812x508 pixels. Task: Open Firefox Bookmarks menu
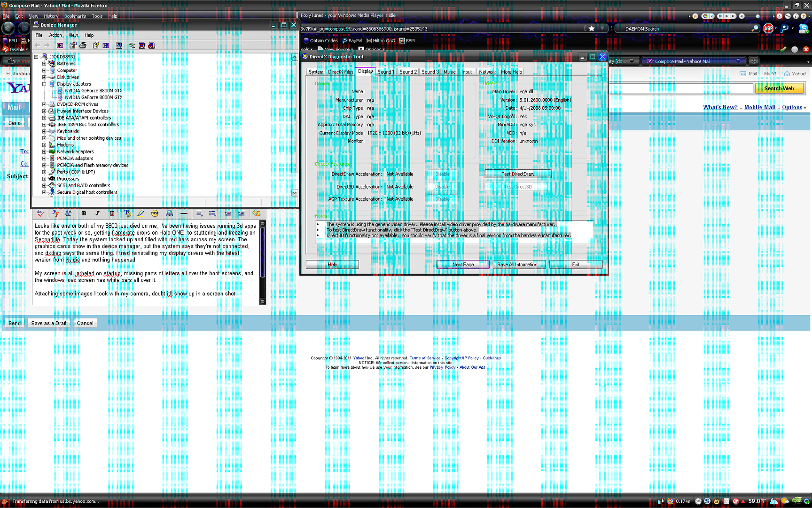[75, 16]
